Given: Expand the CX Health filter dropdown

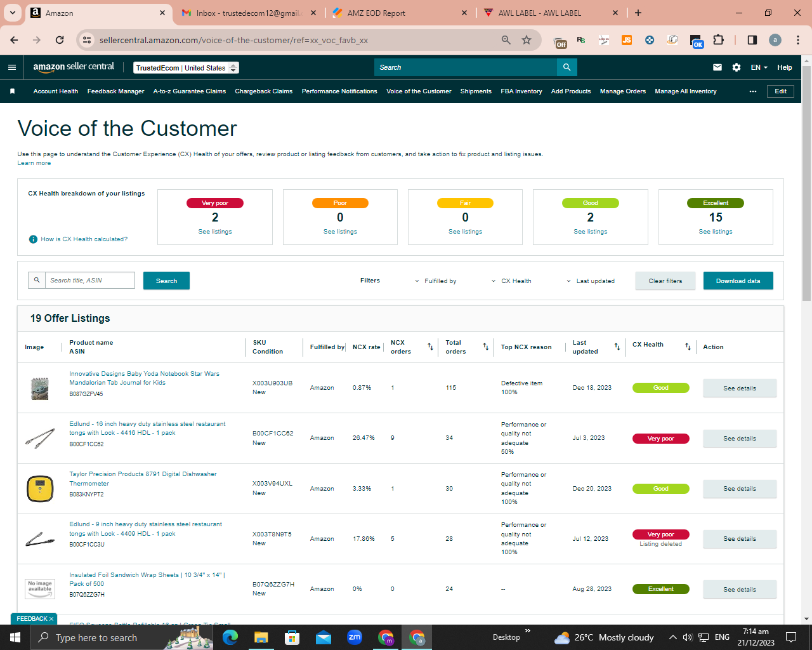Looking at the screenshot, I should [511, 281].
